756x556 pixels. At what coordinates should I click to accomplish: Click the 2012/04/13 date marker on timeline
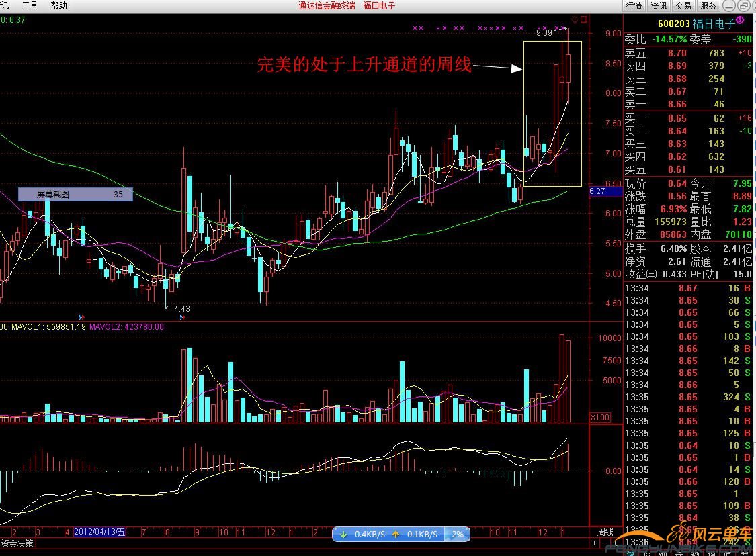click(99, 532)
